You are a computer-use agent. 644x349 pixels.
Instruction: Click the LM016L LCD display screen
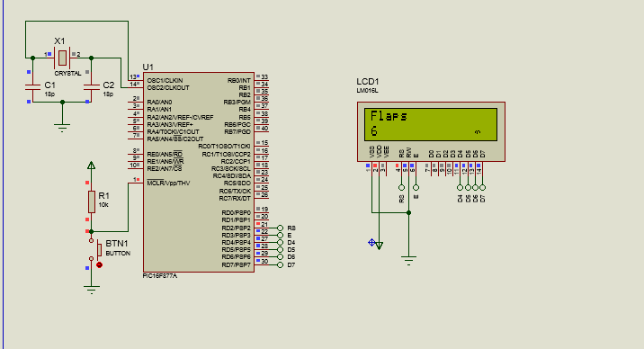[x=431, y=124]
